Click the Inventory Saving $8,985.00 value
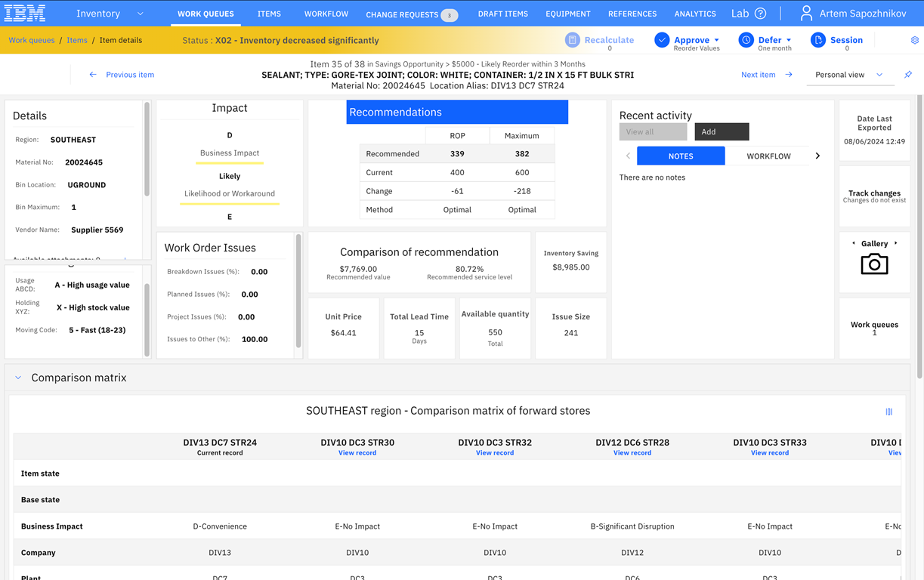This screenshot has height=580, width=924. (x=571, y=267)
